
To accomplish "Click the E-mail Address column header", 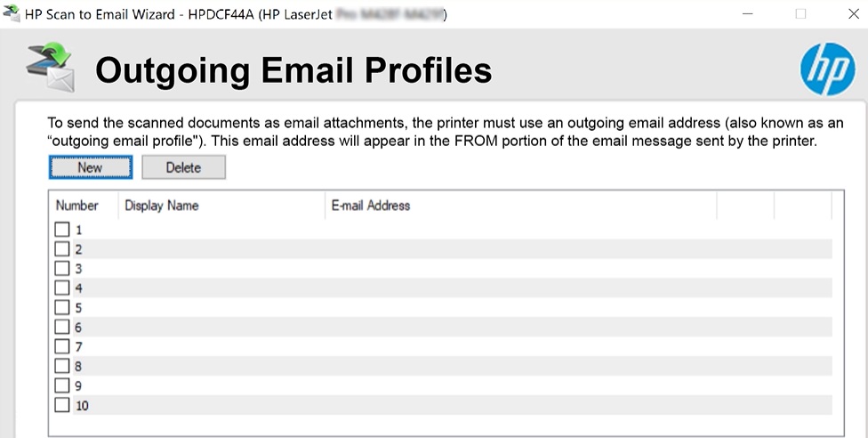I will (x=371, y=206).
